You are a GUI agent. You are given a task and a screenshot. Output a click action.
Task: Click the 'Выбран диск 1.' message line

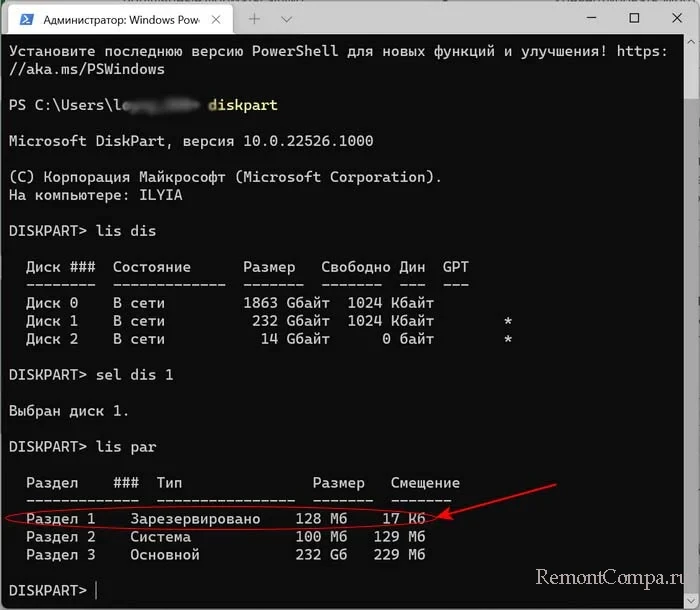tap(69, 411)
